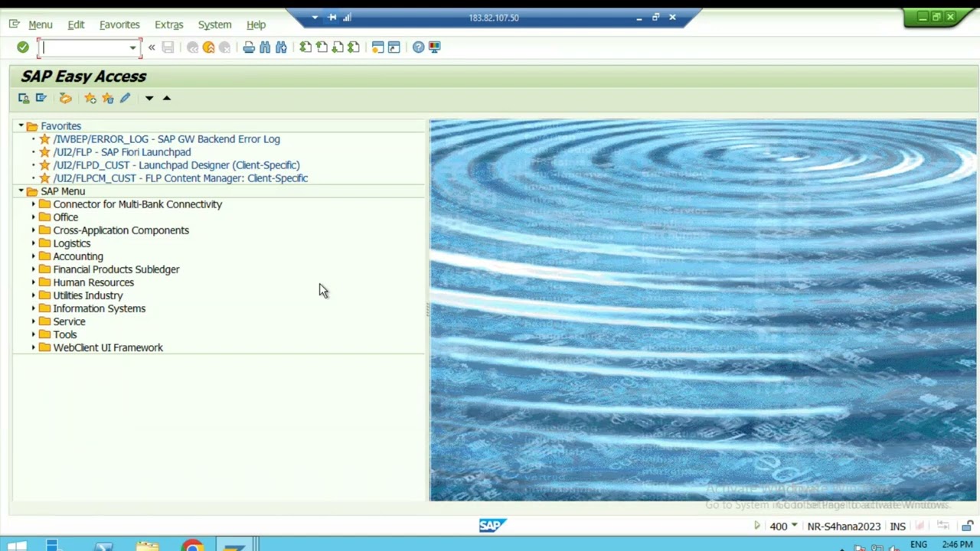Click the 2:46 PM taskbar clock
Viewport: 980px width, 551px height.
pos(958,544)
